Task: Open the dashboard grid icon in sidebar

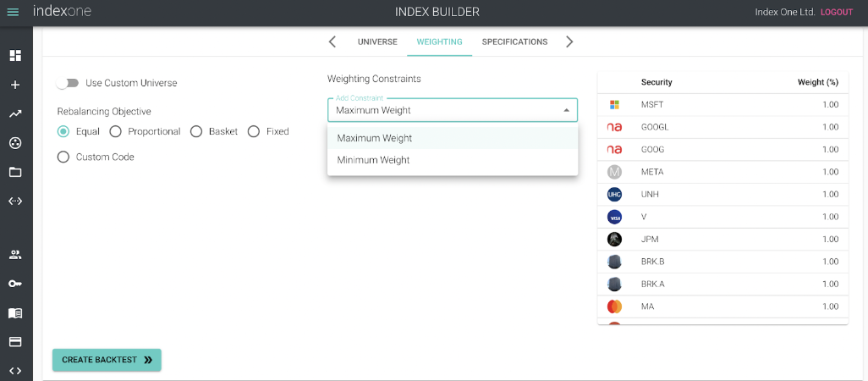Action: [x=15, y=55]
